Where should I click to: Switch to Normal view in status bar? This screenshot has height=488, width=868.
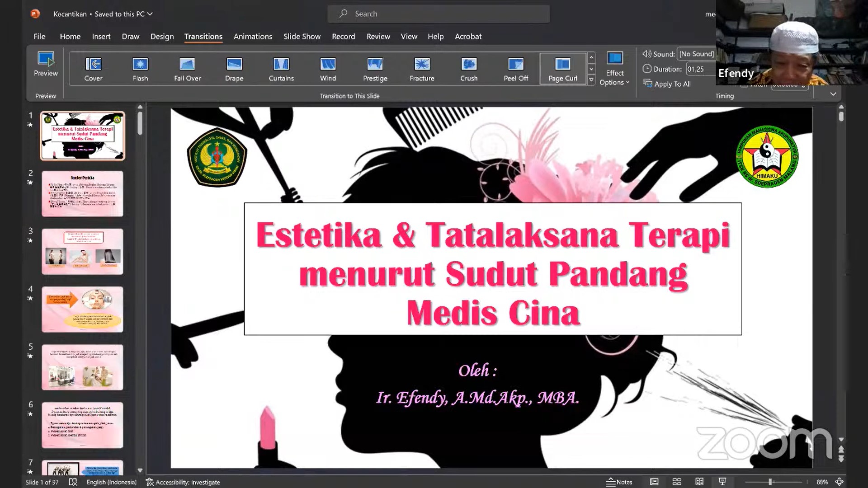click(654, 482)
